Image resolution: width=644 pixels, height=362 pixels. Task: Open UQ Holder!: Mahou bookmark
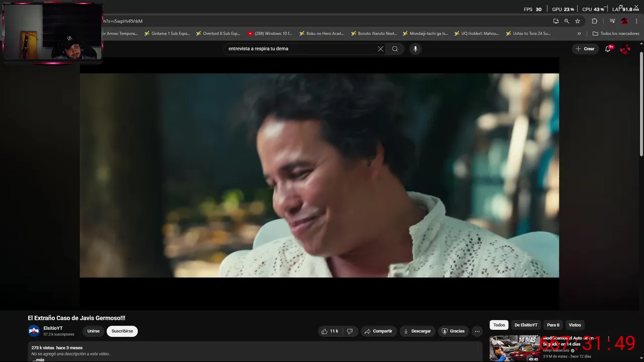(x=476, y=34)
